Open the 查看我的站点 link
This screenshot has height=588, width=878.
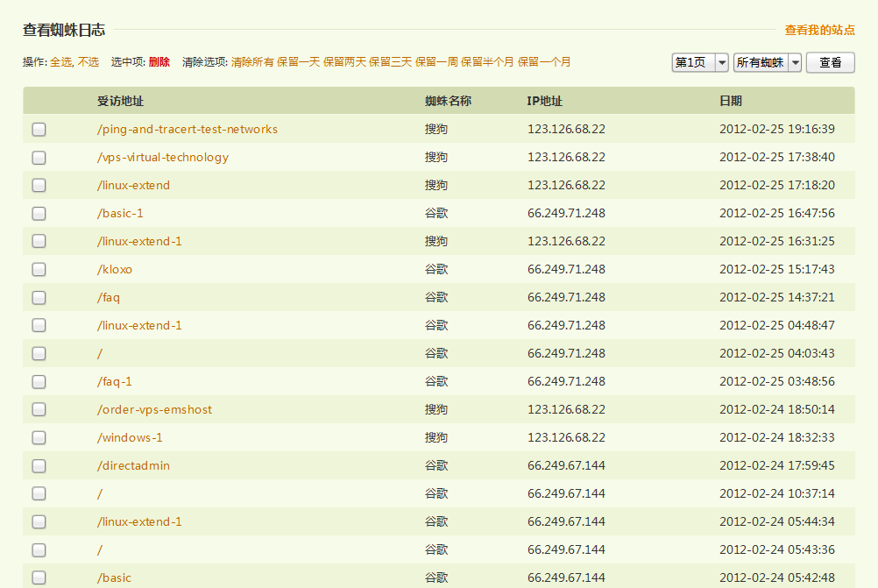click(819, 30)
